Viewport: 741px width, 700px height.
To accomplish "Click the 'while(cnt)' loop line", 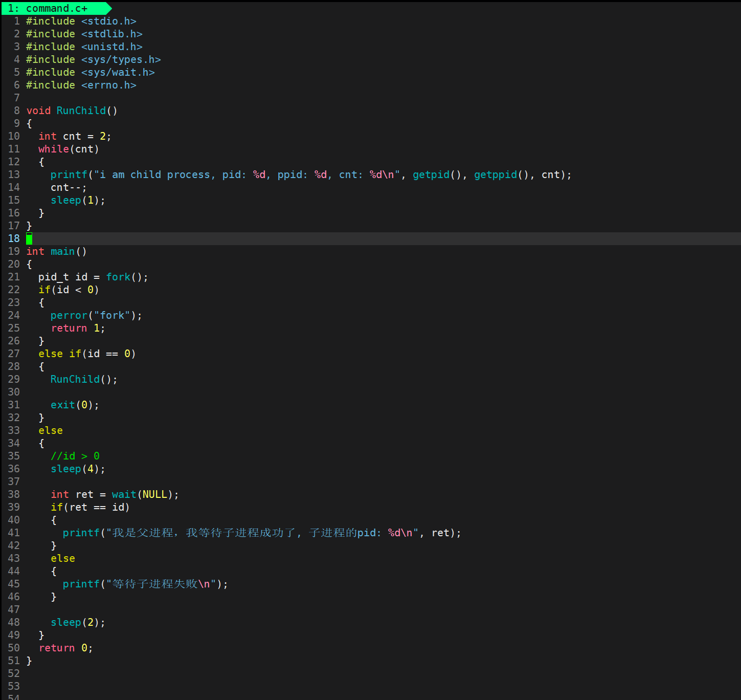I will (69, 149).
